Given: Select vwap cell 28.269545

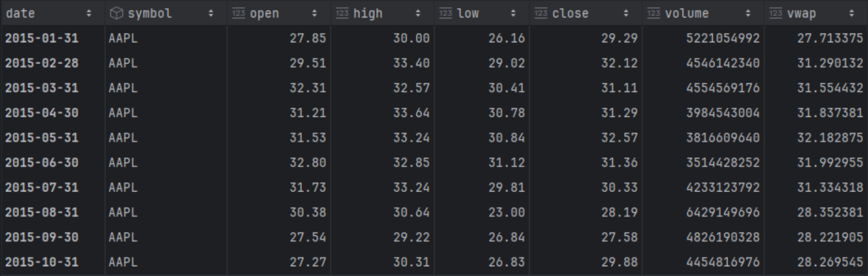Looking at the screenshot, I should coord(816,262).
